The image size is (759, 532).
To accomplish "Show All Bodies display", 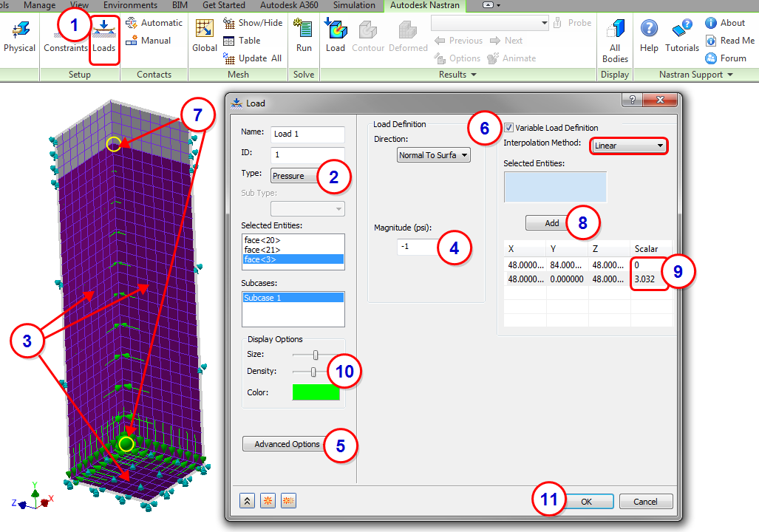I will 615,41.
